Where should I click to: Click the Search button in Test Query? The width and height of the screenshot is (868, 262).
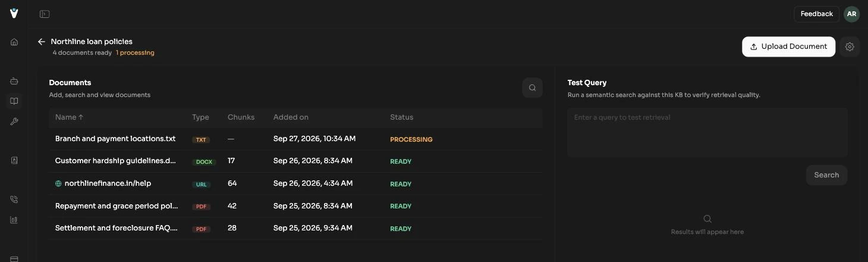(x=826, y=175)
